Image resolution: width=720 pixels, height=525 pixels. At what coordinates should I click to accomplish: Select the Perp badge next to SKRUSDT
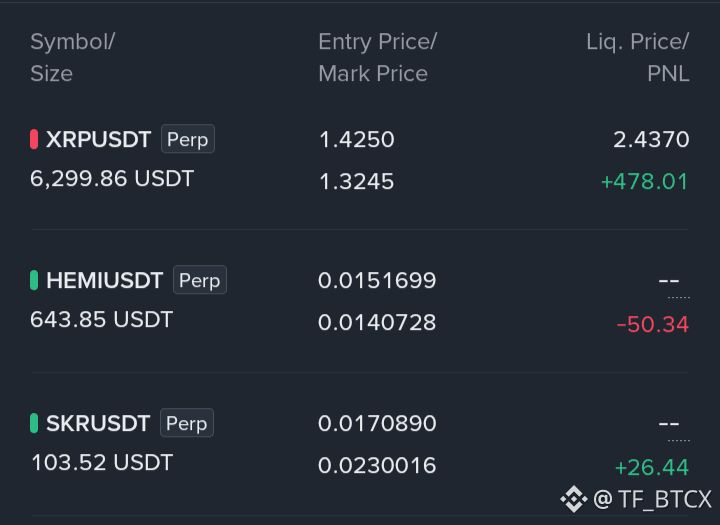[x=187, y=423]
